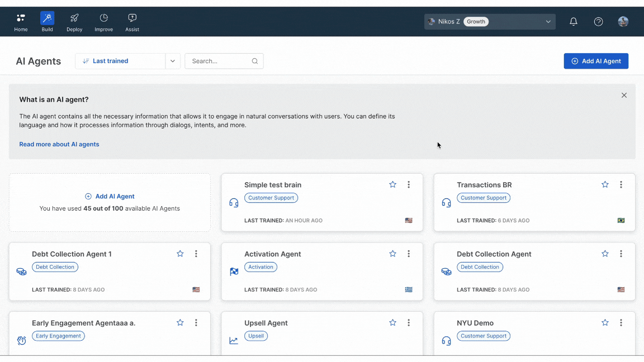Focus the Search input field

[x=219, y=61]
